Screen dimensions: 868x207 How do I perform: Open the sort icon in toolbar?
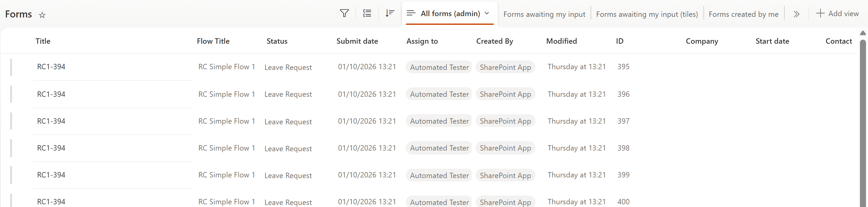click(x=390, y=13)
